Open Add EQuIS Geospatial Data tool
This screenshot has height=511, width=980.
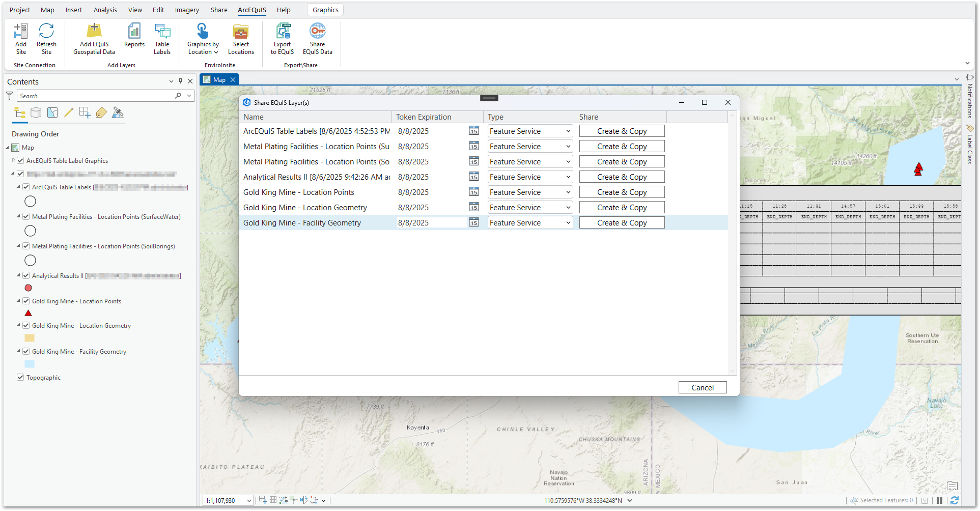point(94,32)
